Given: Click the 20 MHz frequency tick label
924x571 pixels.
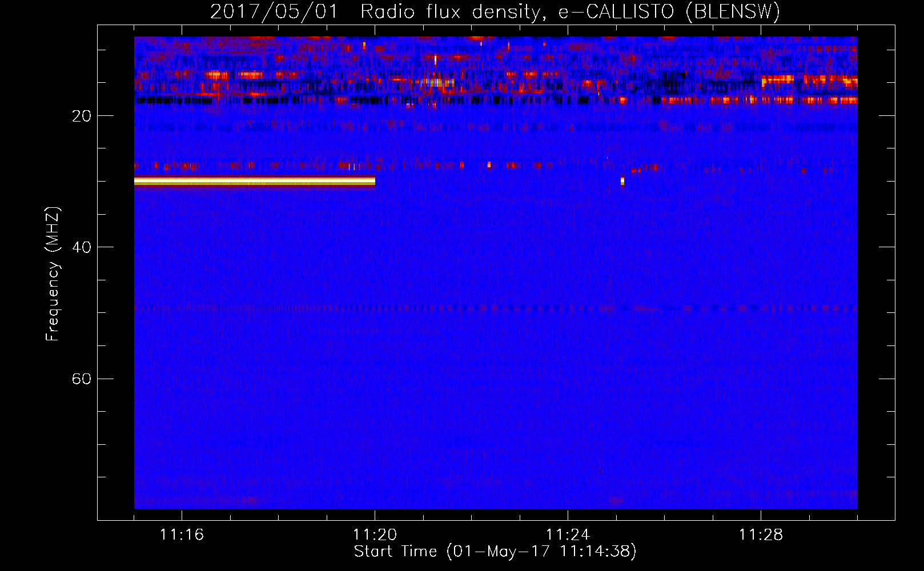Looking at the screenshot, I should [81, 116].
